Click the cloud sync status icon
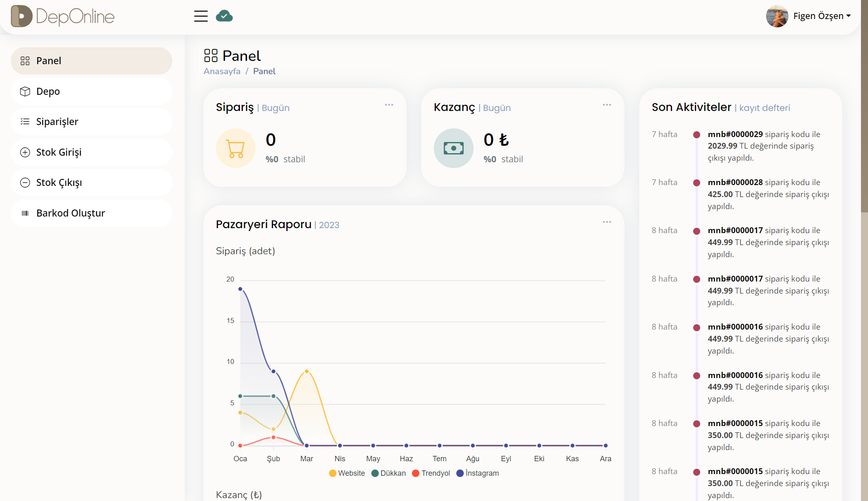 [x=224, y=16]
